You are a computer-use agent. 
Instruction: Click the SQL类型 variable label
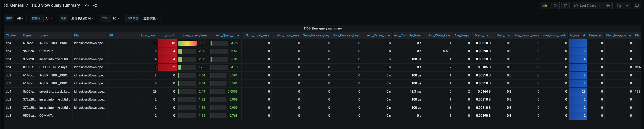[x=133, y=18]
